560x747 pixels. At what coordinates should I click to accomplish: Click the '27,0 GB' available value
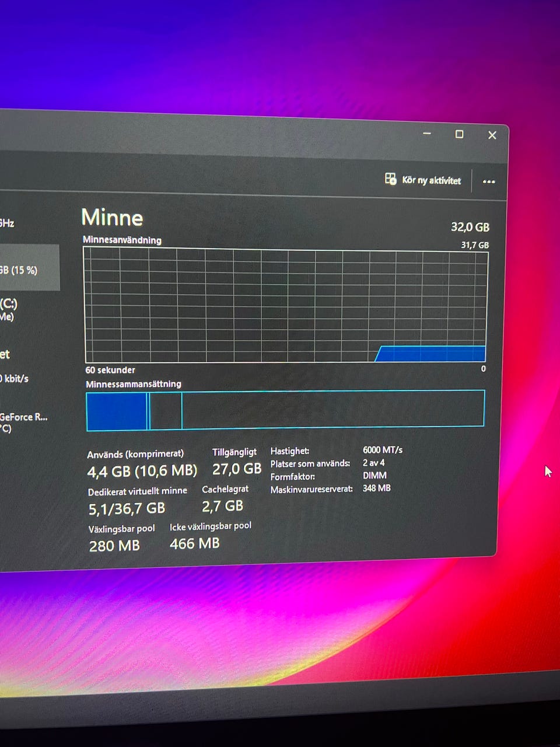237,469
